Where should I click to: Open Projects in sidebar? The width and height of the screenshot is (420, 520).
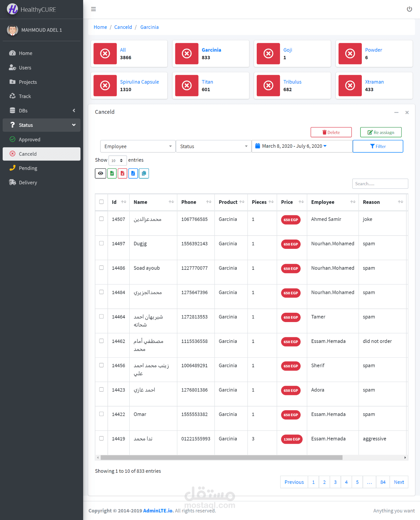pyautogui.click(x=42, y=82)
